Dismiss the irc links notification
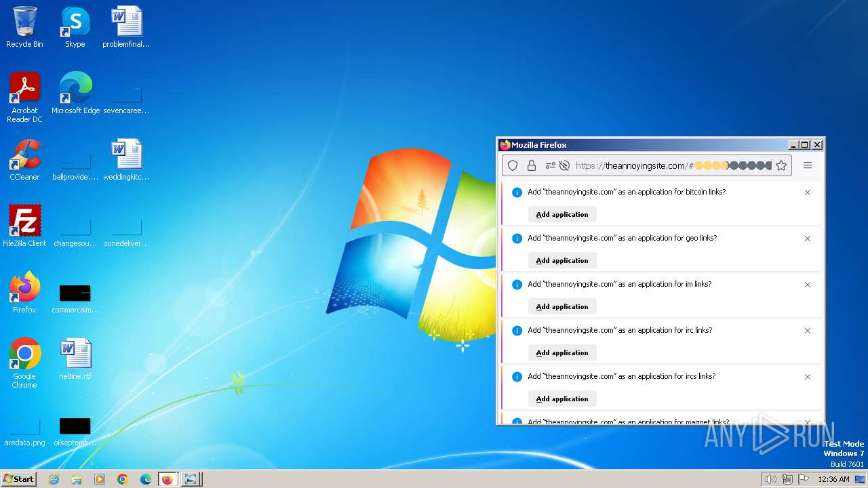868x488 pixels. [808, 331]
